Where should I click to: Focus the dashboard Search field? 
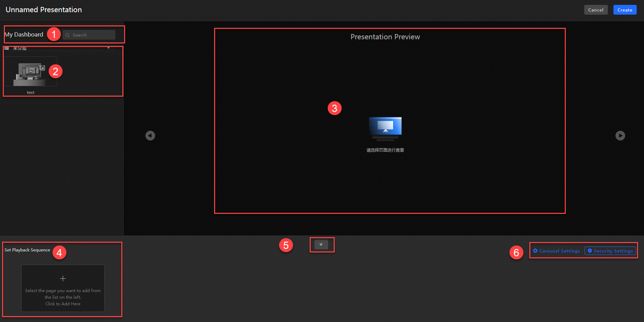[x=89, y=35]
